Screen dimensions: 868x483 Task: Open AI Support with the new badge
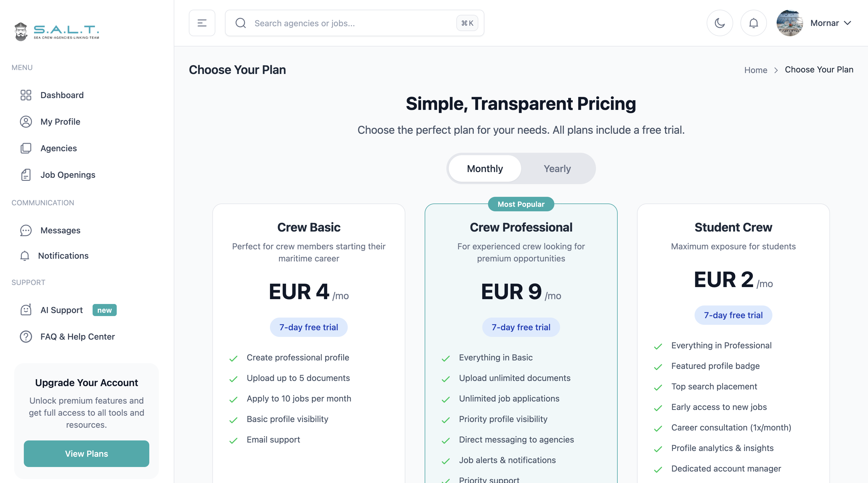tap(61, 310)
